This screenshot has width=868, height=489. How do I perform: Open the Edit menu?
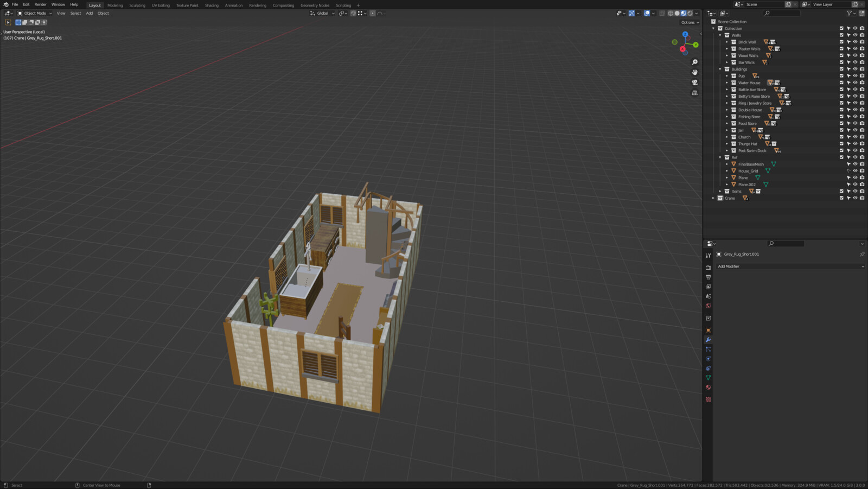[x=26, y=4]
